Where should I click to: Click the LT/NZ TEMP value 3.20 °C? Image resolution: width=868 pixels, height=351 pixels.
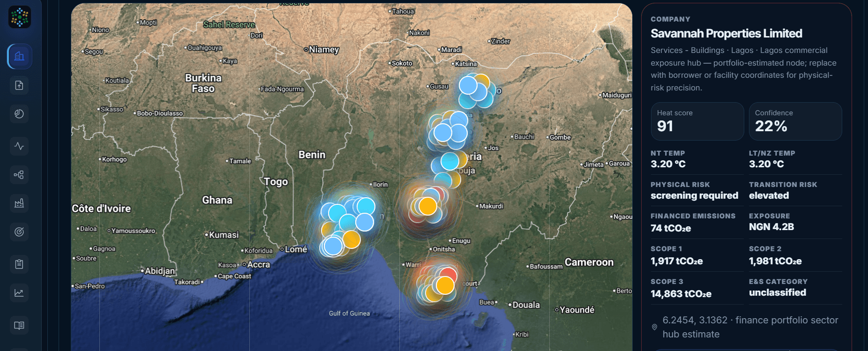click(x=766, y=164)
